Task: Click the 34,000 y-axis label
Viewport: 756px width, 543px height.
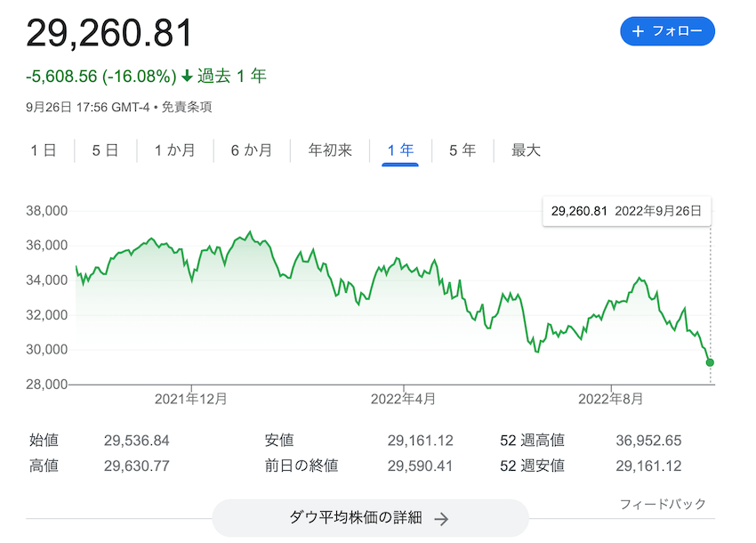Action: click(47, 280)
